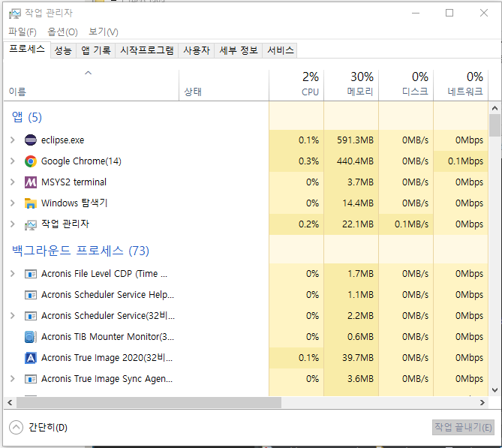
Task: Switch to the 성능 tab
Action: [63, 50]
